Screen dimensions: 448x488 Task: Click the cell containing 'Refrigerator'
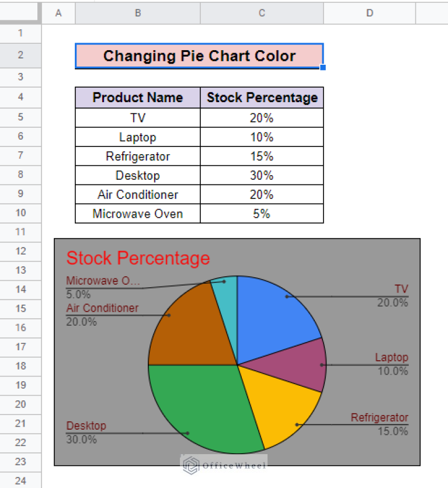[138, 156]
